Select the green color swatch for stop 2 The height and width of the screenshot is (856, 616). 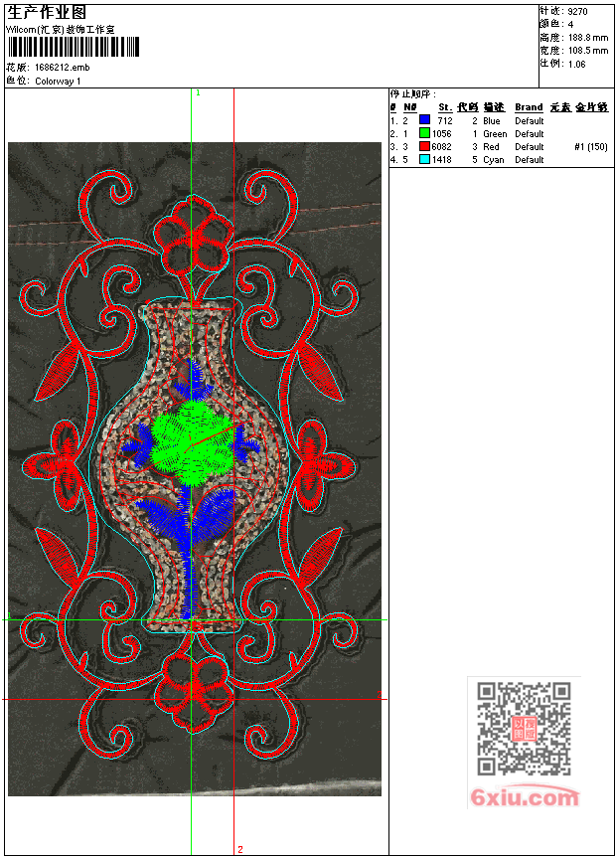(x=424, y=134)
